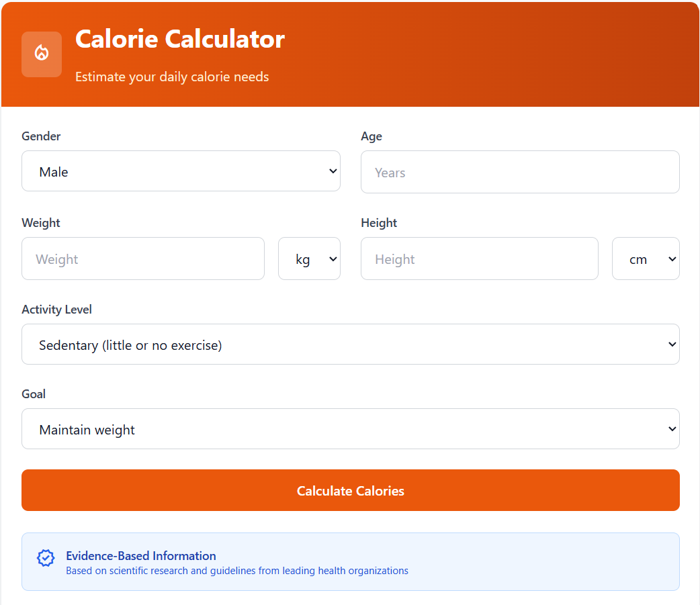This screenshot has height=605, width=700.
Task: Click the Calorie Calculator title
Action: coord(179,39)
